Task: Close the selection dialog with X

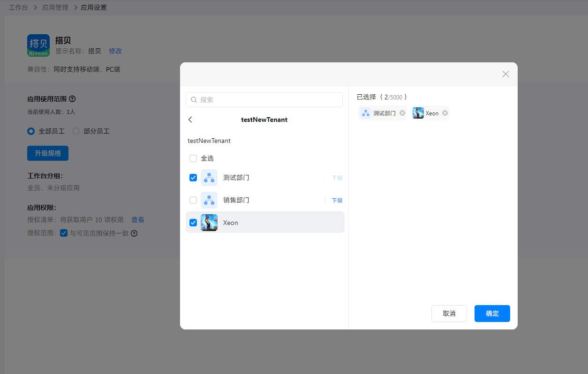Action: pyautogui.click(x=505, y=74)
